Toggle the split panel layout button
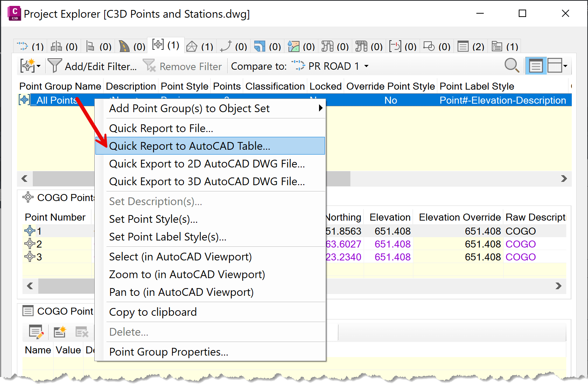 point(554,66)
